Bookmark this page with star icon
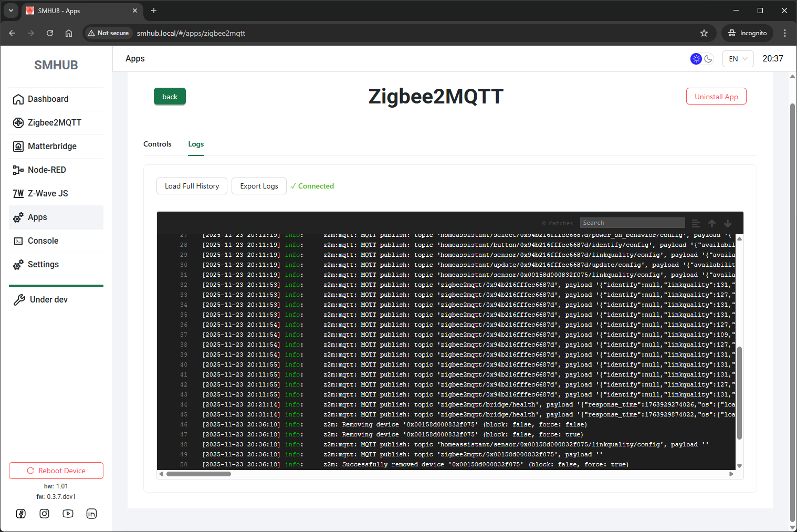 [x=704, y=33]
